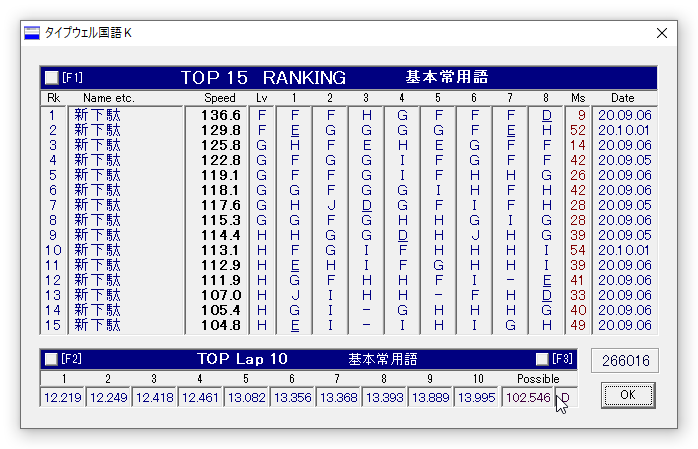Click speed value 104.8
The height and width of the screenshot is (449, 698).
[220, 325]
